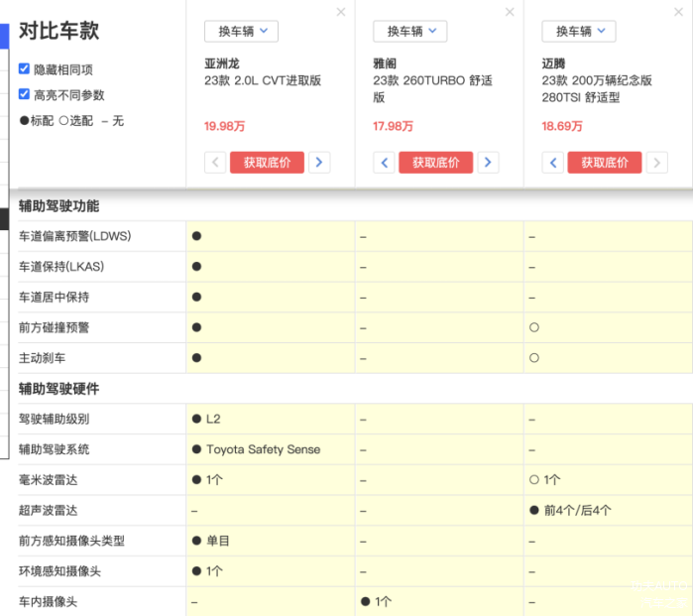693x616 pixels.
Task: Remove 亚洲龙 column with X icon
Action: click(341, 12)
